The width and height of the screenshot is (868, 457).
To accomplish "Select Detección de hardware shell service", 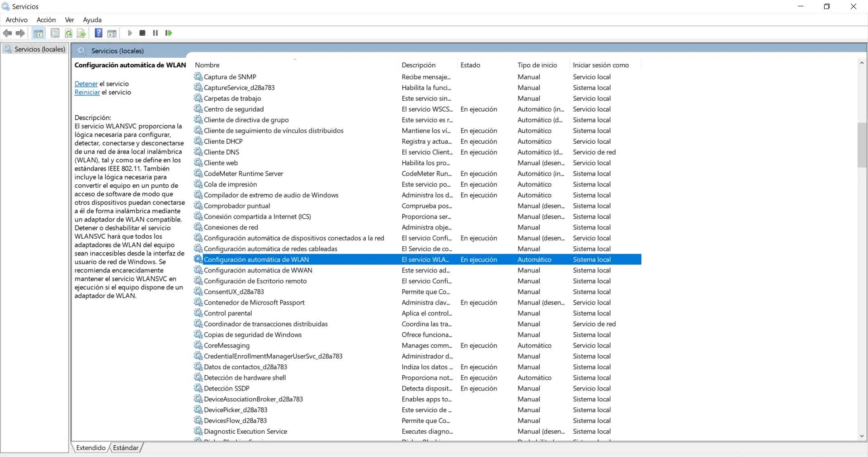I will (417, 377).
